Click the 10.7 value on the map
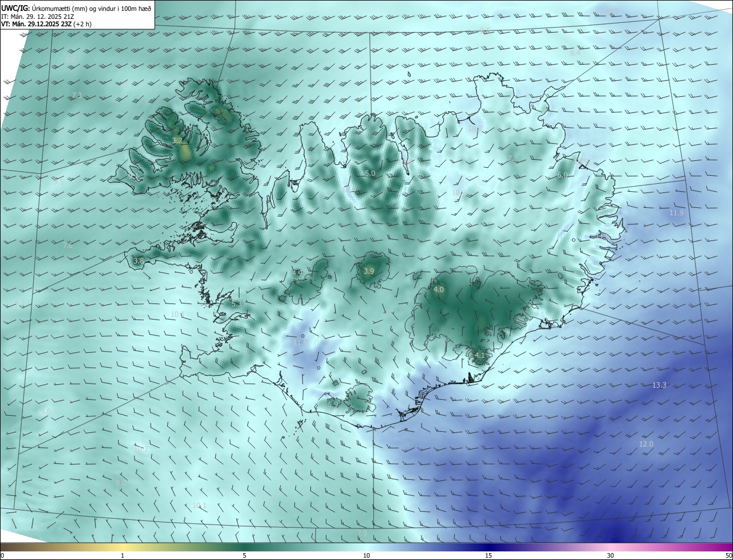Image resolution: width=733 pixels, height=560 pixels. pyautogui.click(x=475, y=129)
